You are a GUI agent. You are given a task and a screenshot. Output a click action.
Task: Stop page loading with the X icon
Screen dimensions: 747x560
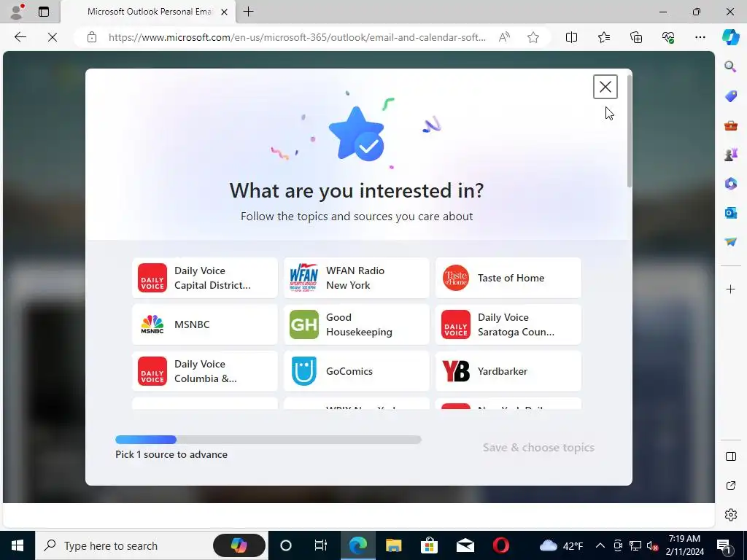pos(53,37)
